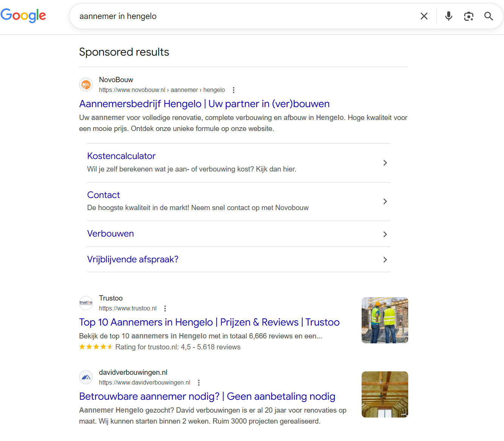The image size is (504, 441).
Task: Open the three-dot menu next to the NovoBouw URL
Action: click(x=234, y=90)
